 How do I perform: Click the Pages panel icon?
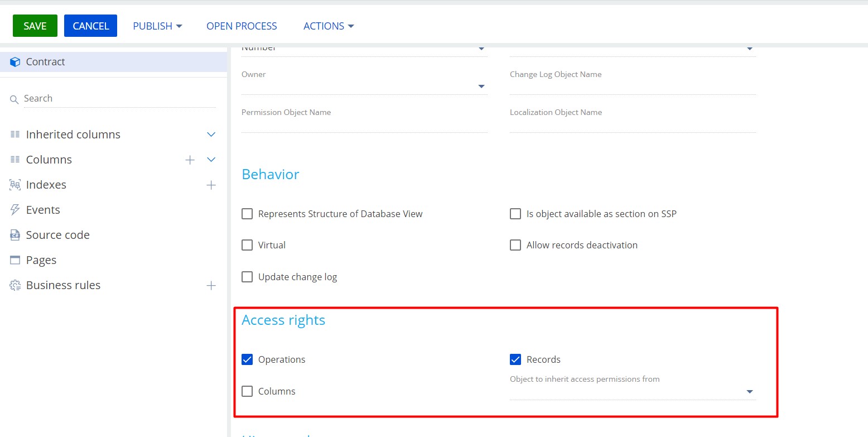coord(15,260)
